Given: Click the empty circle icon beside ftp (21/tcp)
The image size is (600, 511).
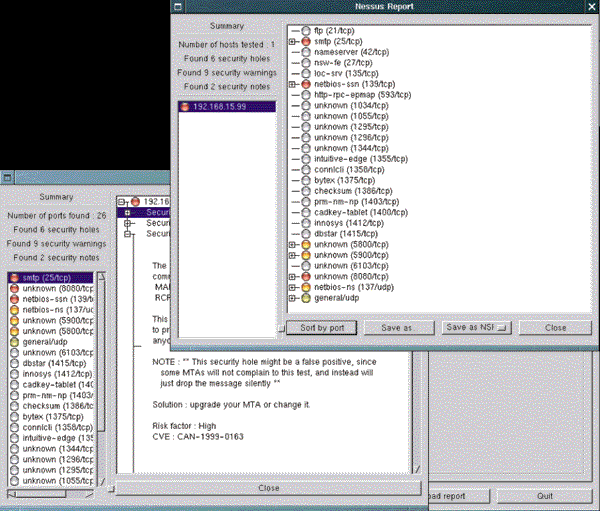Looking at the screenshot, I should (x=305, y=31).
